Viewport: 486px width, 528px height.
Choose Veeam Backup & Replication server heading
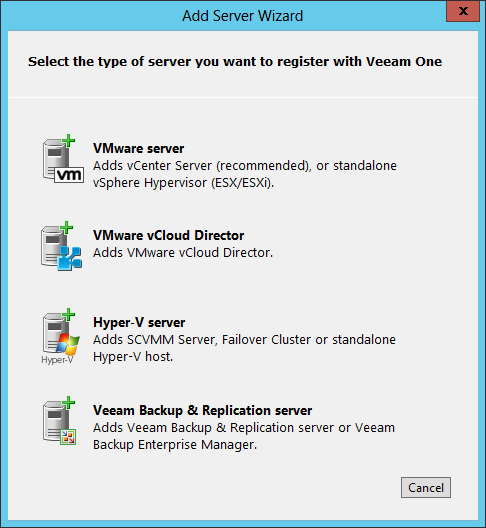coord(202,410)
